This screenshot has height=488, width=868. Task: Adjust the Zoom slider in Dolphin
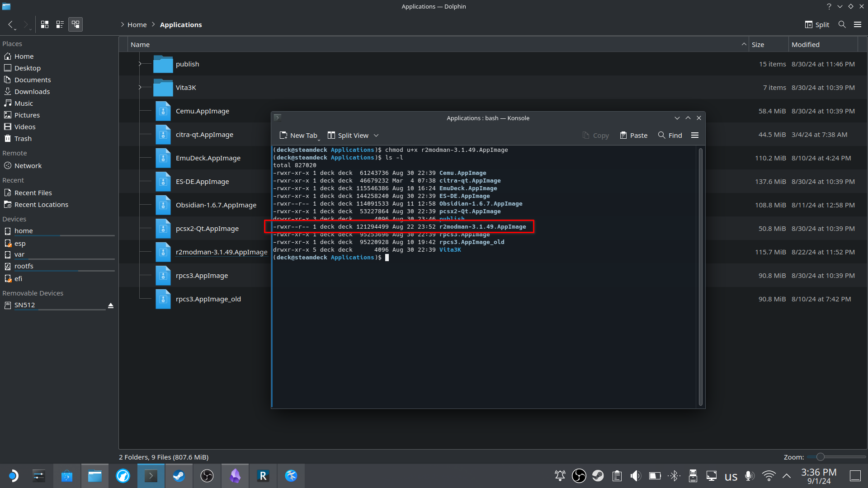pyautogui.click(x=836, y=457)
